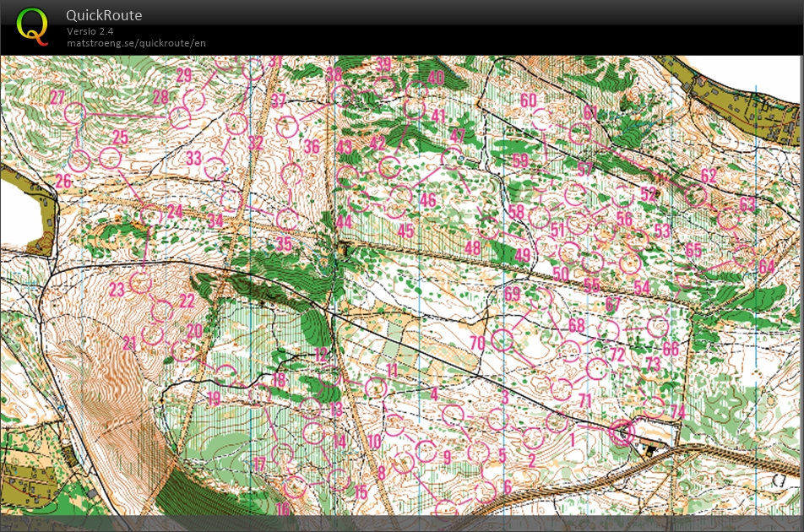Select control number 62 marker
Screen dimensions: 804x532
point(695,195)
